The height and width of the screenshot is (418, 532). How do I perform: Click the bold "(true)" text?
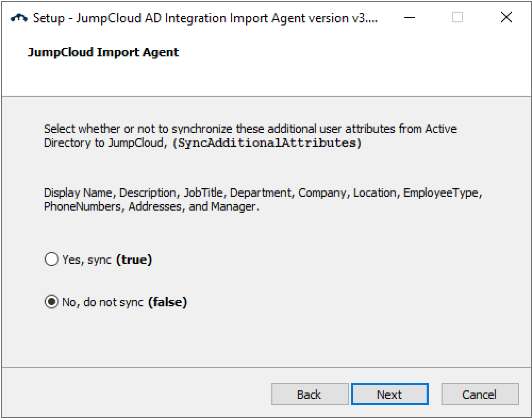tap(134, 260)
